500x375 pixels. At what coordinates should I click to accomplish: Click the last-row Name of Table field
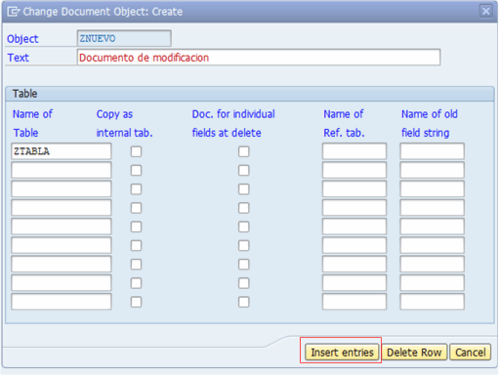point(61,302)
